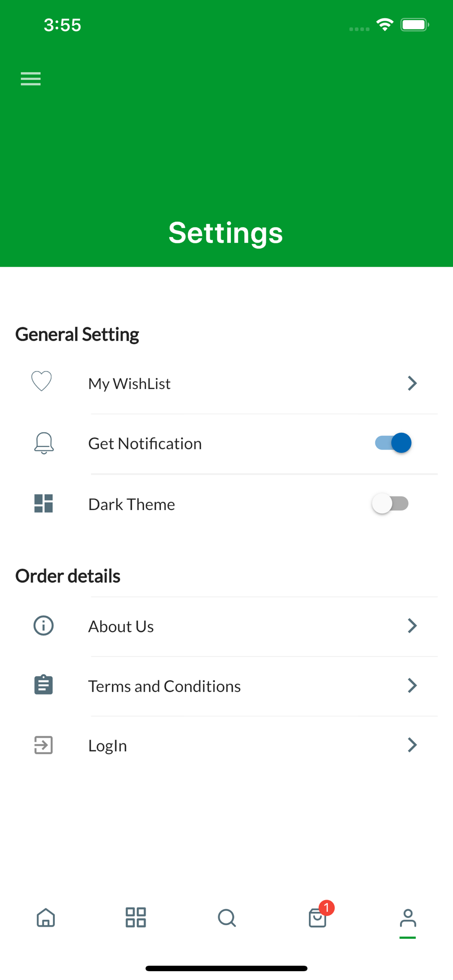Tap the About Us info icon

coord(44,626)
